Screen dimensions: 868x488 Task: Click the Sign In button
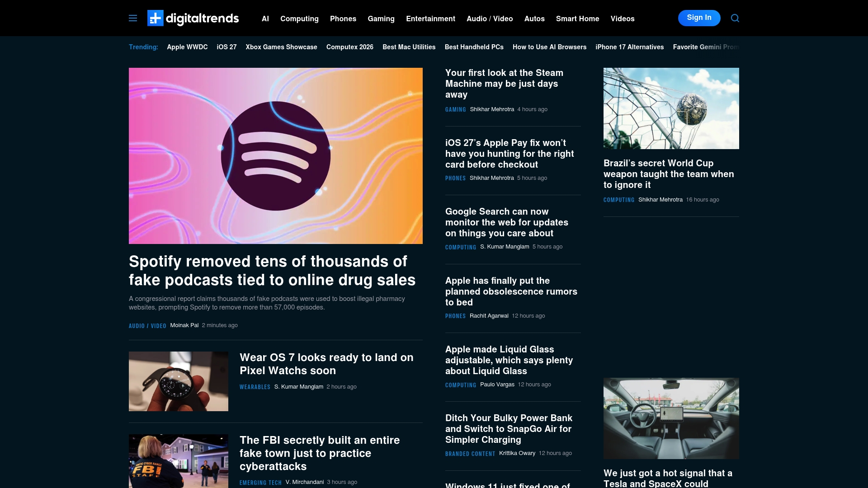point(699,18)
